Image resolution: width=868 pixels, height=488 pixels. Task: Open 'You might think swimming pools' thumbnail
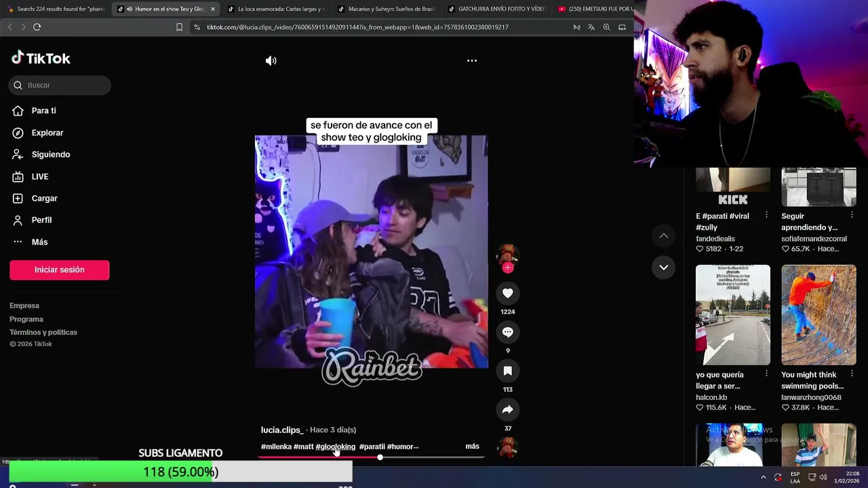[818, 315]
